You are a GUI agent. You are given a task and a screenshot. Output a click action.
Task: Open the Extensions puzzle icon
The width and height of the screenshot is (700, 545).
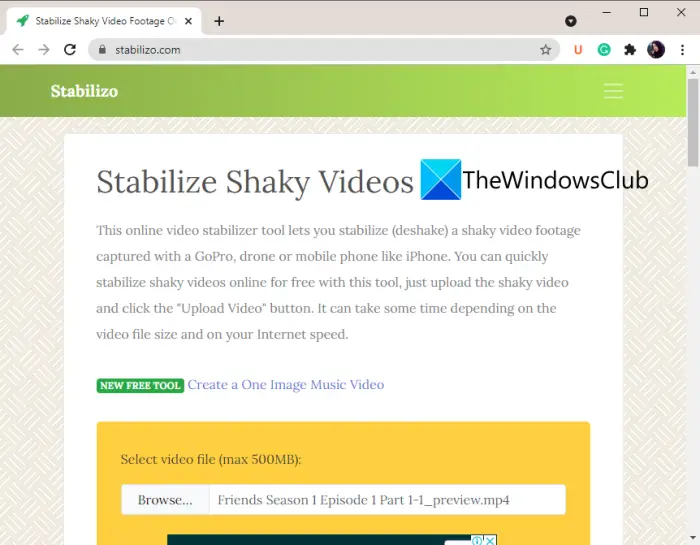tap(629, 50)
